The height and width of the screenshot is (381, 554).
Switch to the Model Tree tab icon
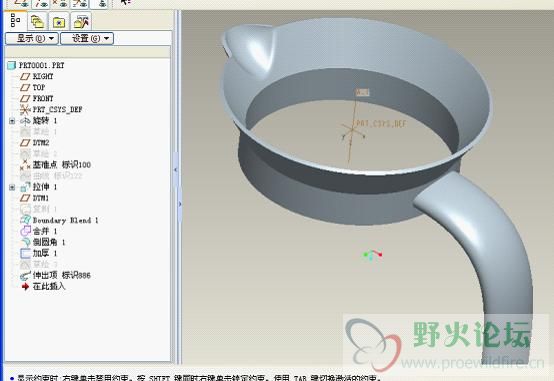pyautogui.click(x=15, y=20)
